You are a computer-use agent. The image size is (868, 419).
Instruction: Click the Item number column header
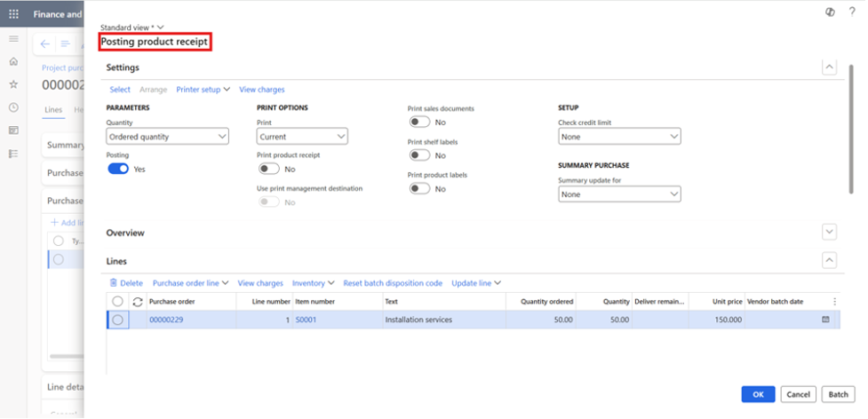[338, 302]
